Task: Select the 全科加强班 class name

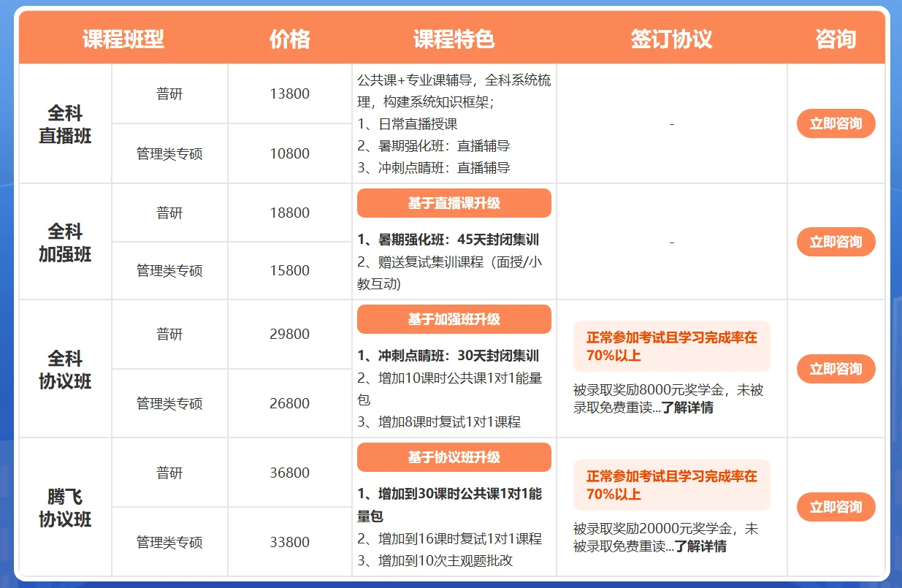Action: 65,243
